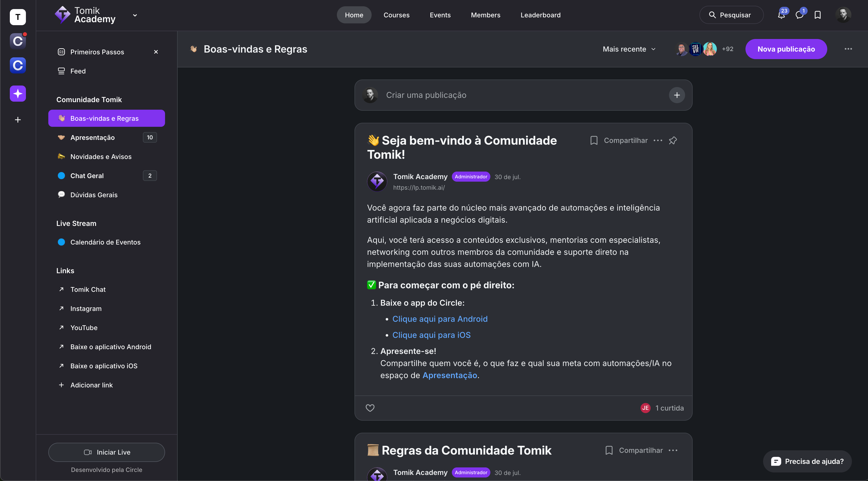
Task: Click the Nova publicação button
Action: coord(786,49)
